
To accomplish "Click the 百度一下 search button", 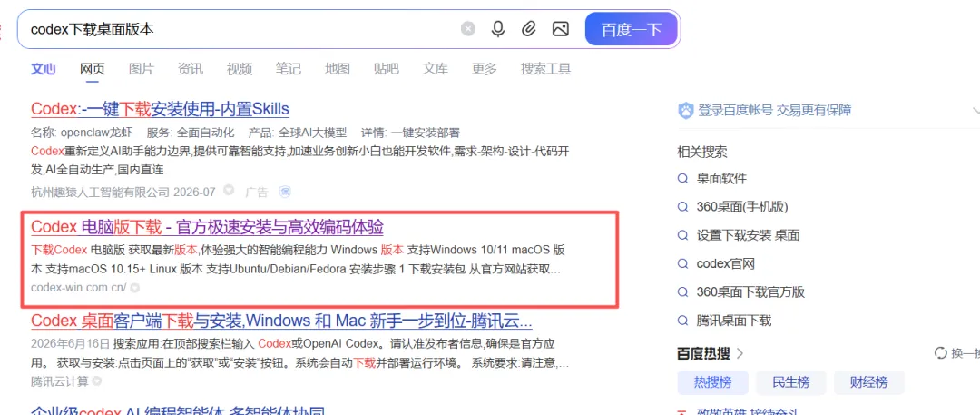I will pyautogui.click(x=632, y=29).
